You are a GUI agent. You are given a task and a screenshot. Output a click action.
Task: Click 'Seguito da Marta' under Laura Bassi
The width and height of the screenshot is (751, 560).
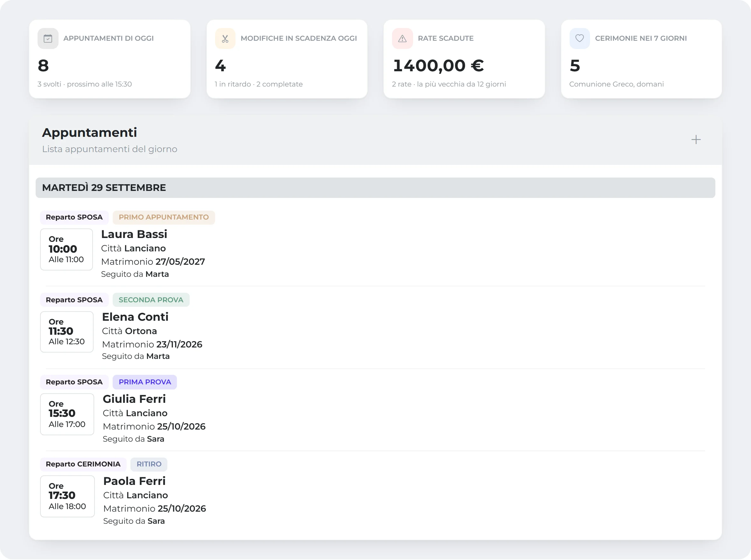tap(135, 274)
